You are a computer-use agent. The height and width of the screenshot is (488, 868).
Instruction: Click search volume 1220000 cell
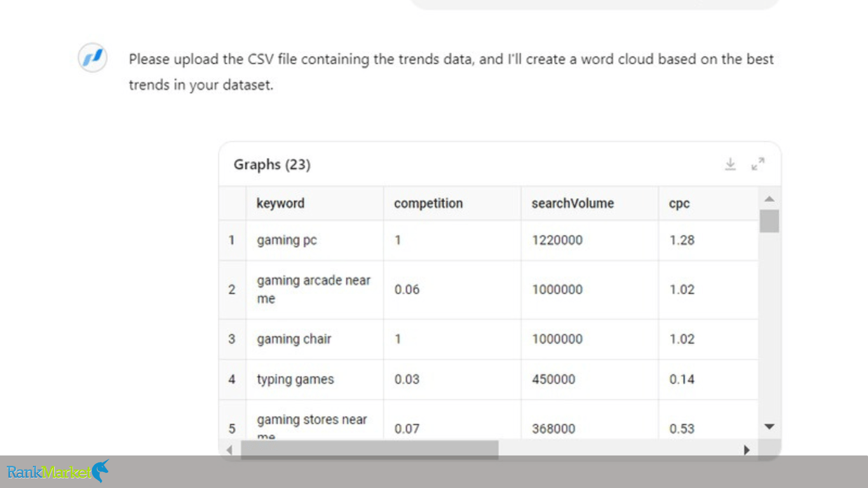click(x=590, y=240)
